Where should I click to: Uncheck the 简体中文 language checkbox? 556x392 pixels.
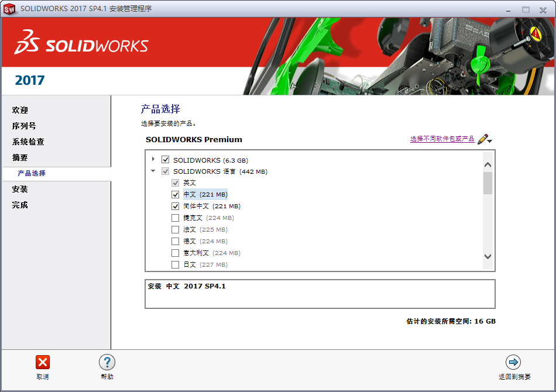point(175,207)
